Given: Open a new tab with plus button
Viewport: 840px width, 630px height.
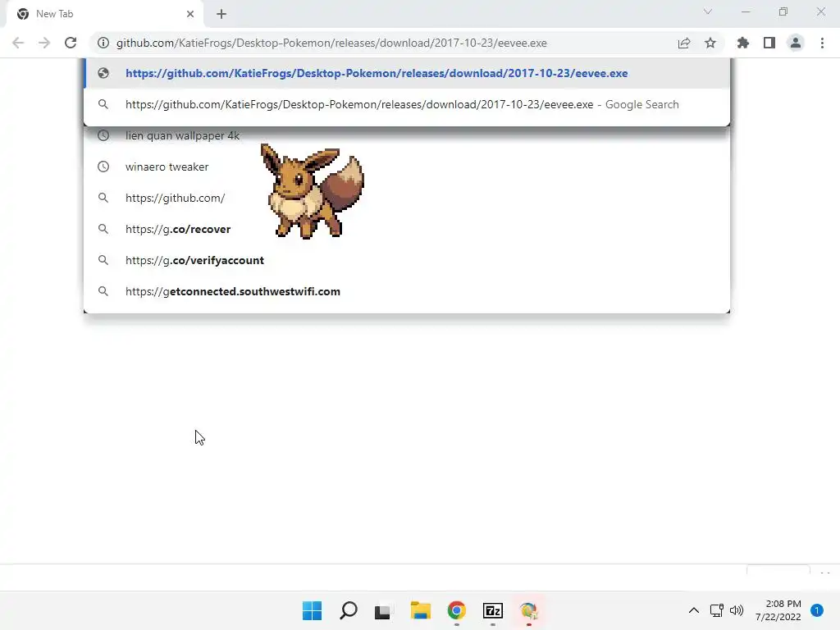Looking at the screenshot, I should pos(221,14).
